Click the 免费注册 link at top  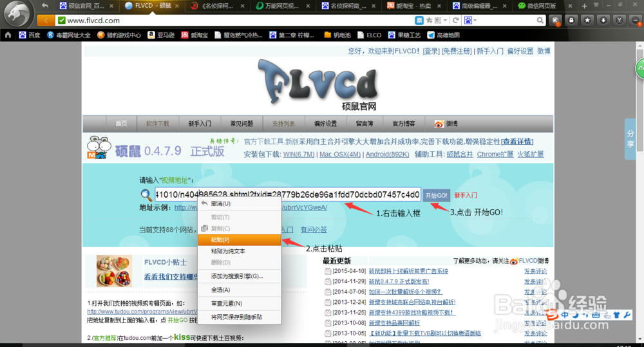click(457, 51)
